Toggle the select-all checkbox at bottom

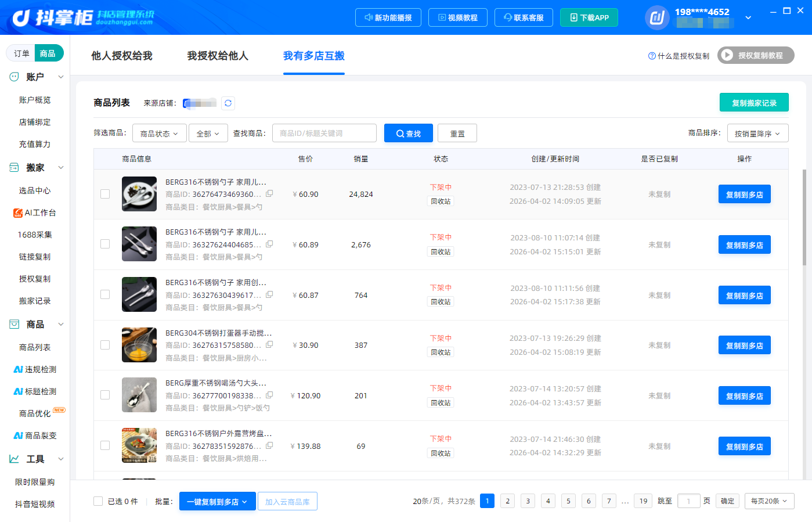point(98,501)
